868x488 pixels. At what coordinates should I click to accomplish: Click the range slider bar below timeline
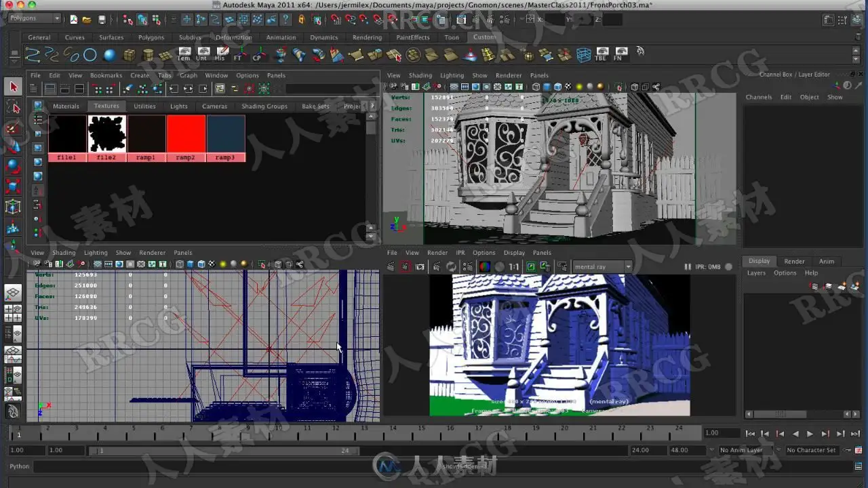(224, 450)
